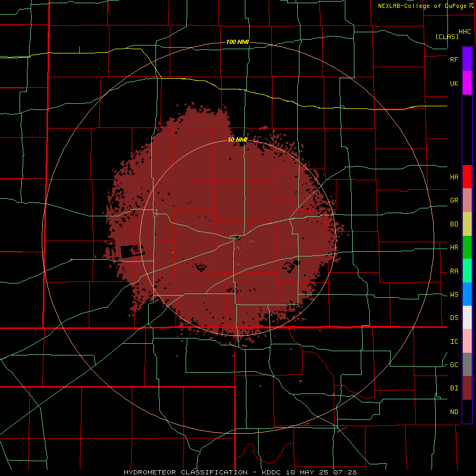
Task: Click the "50 NMI" range ring label
Action: [x=237, y=140]
